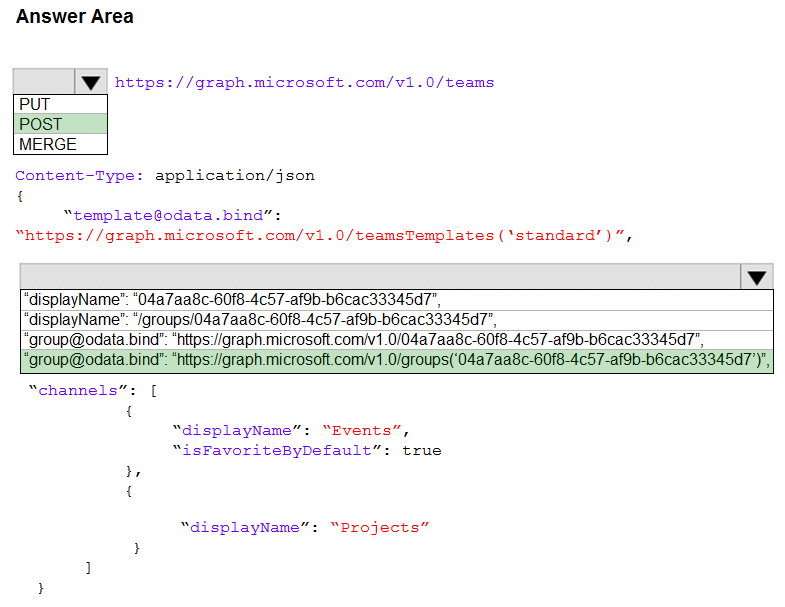Screen dimensions: 785x607
Task: Choose group@odata.bind option with groups('...') URL
Action: tap(397, 360)
